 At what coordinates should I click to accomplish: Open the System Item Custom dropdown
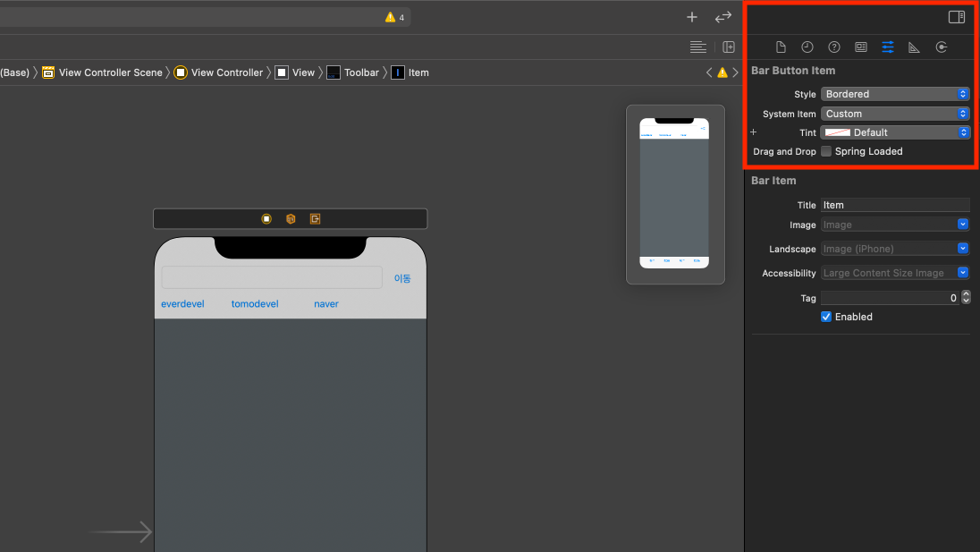pos(895,114)
